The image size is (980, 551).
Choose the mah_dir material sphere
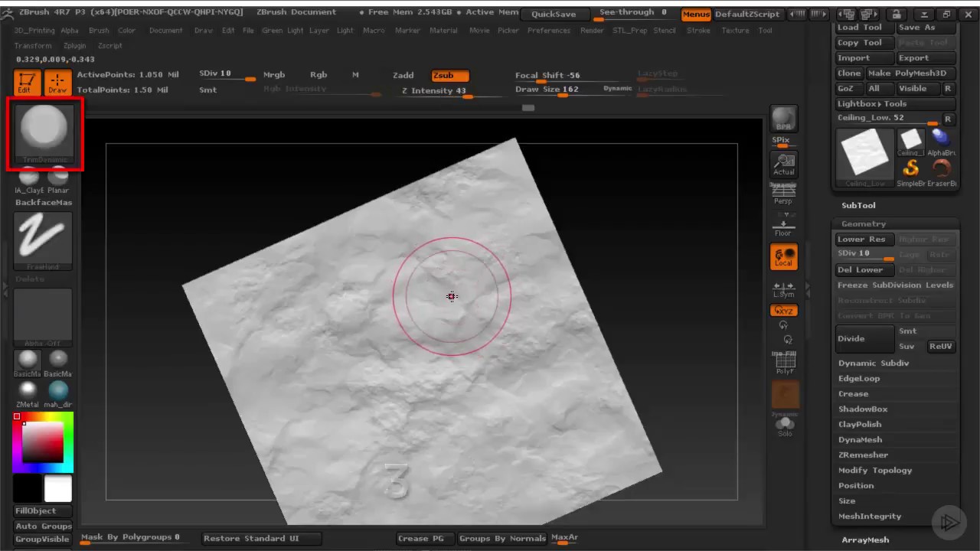(58, 394)
